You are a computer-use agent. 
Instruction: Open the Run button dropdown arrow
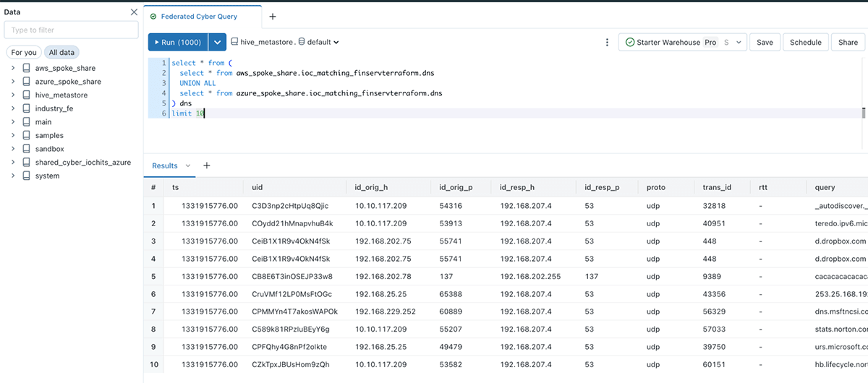[218, 43]
